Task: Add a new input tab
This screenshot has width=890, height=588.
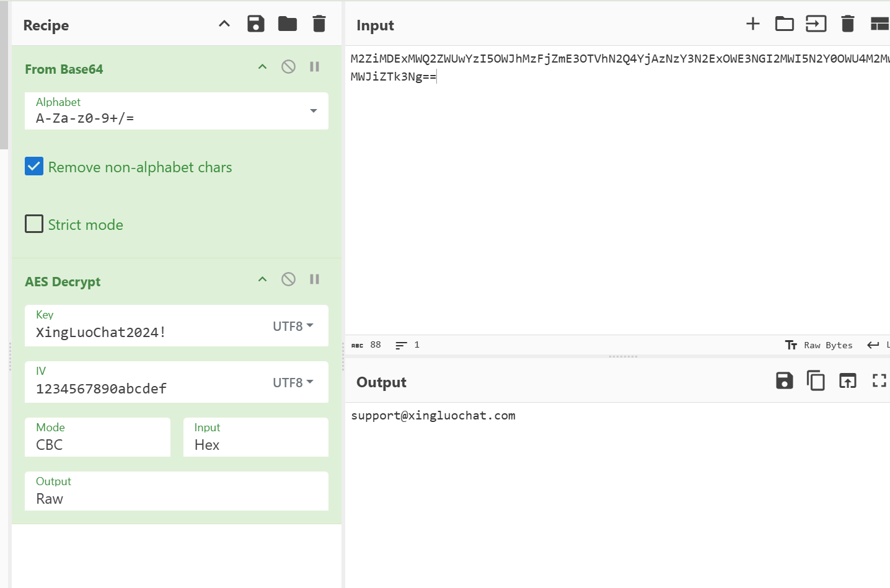Action: pyautogui.click(x=752, y=24)
